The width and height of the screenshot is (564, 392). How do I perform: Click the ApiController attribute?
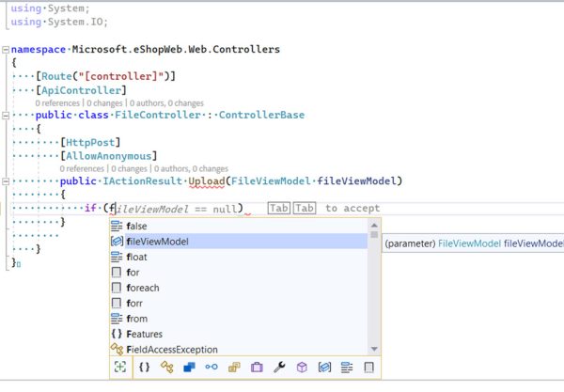pos(81,90)
